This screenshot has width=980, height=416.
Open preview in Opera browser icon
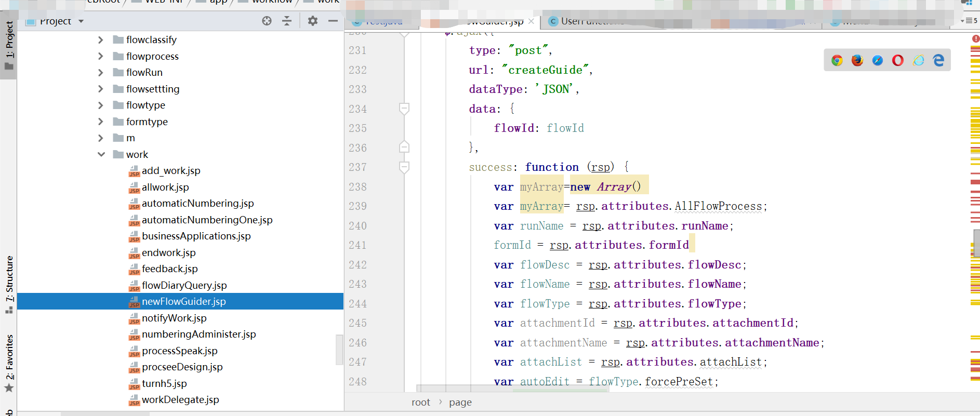pyautogui.click(x=898, y=60)
